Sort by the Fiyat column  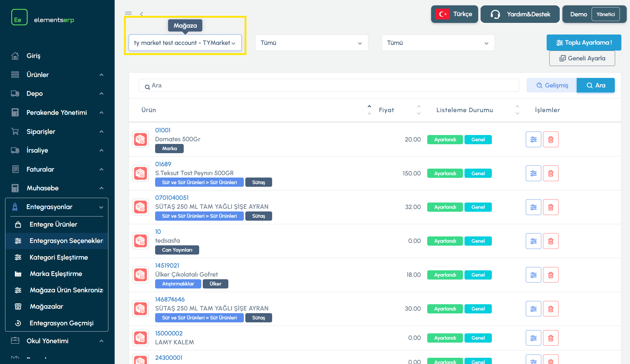coord(386,110)
